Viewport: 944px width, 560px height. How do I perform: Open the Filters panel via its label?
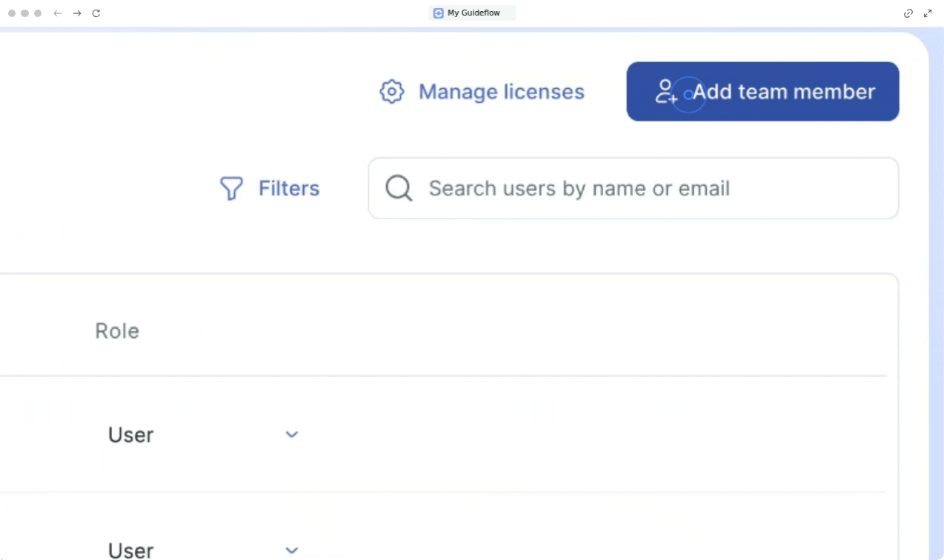coord(289,188)
